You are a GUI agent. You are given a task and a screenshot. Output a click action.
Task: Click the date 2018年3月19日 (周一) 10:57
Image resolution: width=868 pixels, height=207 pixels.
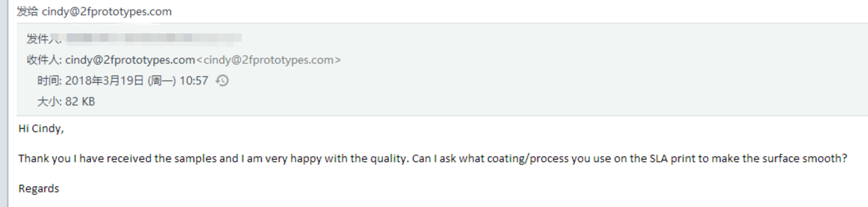pyautogui.click(x=137, y=81)
